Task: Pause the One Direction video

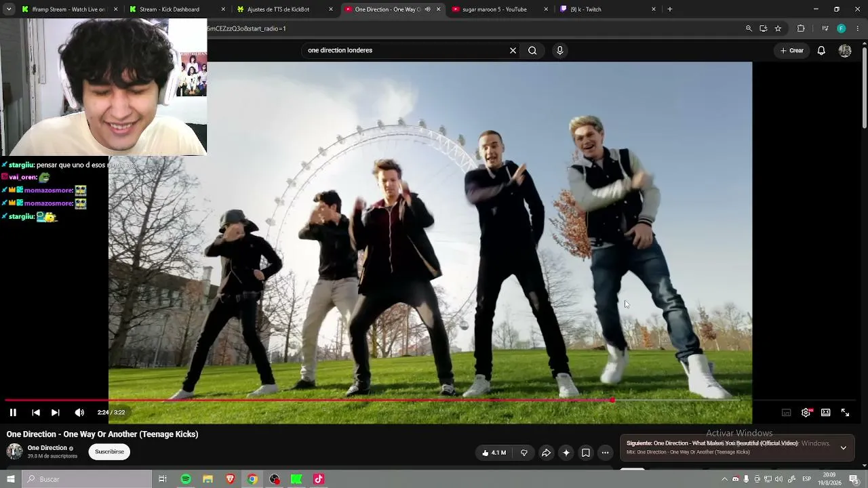Action: point(13,412)
